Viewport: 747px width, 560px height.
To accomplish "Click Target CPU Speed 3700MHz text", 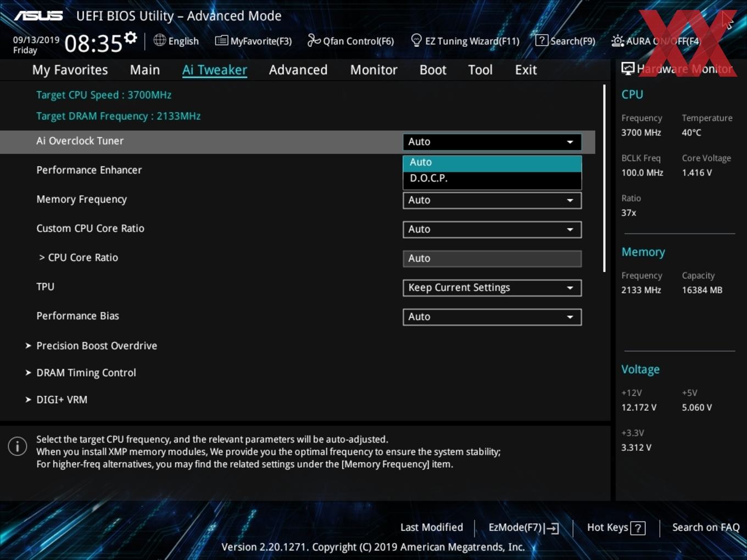I will tap(104, 95).
